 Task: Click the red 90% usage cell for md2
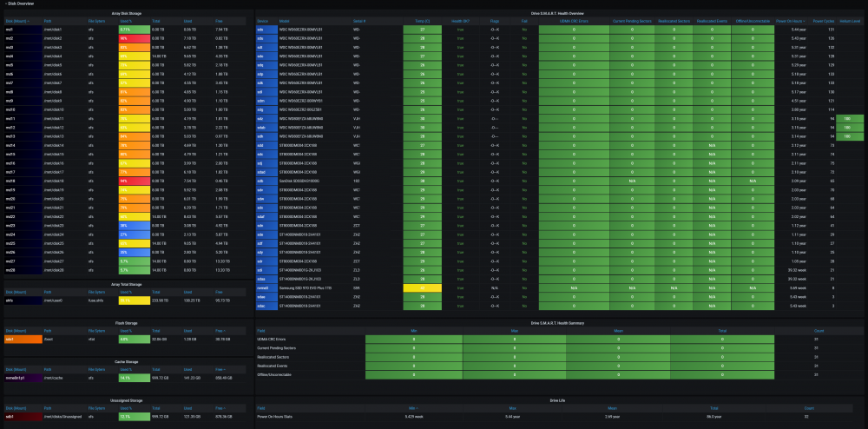134,39
